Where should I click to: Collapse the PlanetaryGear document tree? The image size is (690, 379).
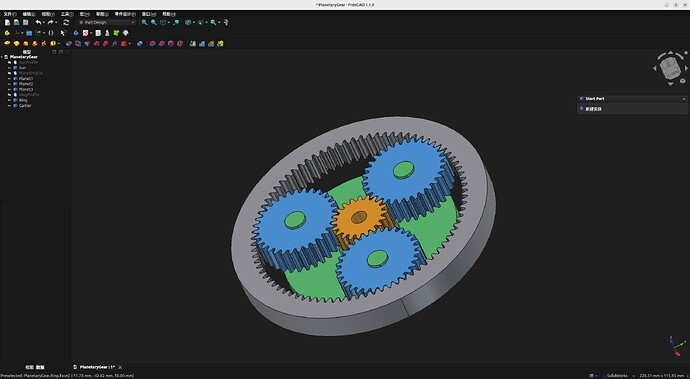tap(2, 57)
